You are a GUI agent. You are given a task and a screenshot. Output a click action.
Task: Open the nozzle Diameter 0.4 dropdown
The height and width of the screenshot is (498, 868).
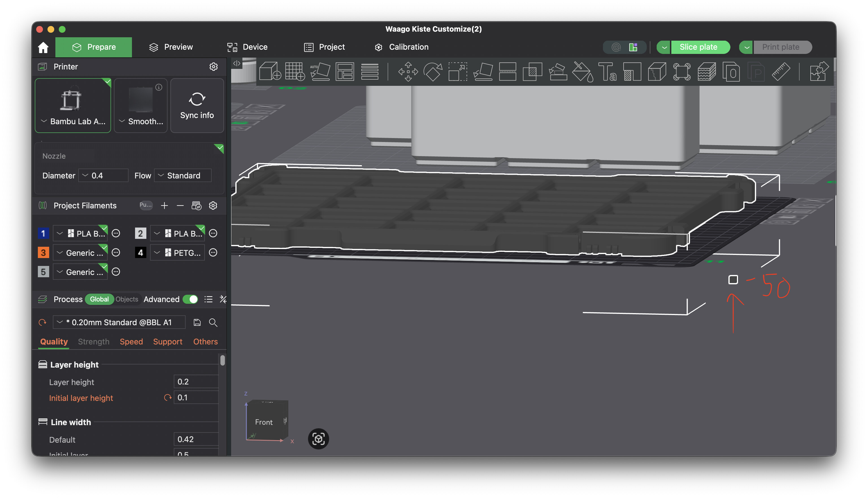[x=103, y=176]
